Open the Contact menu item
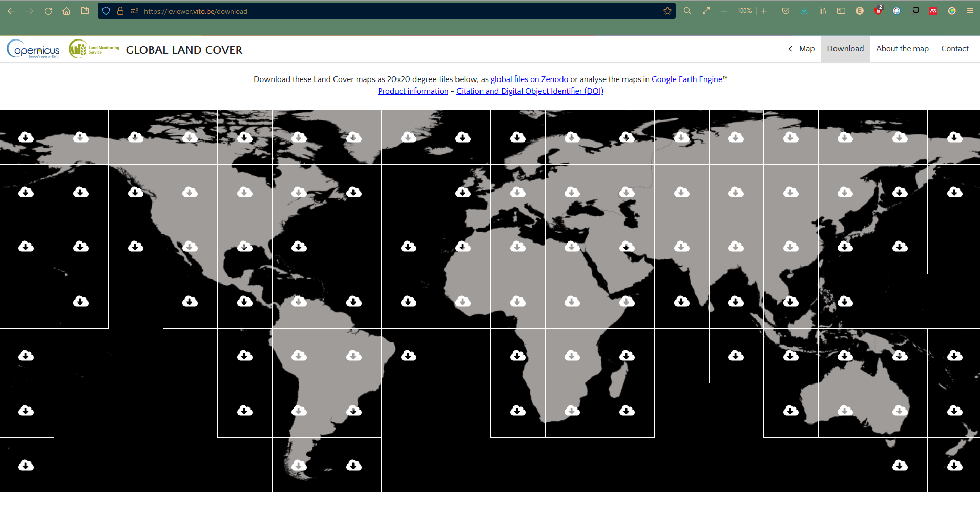Screen dimensions: 980x505 click(954, 49)
